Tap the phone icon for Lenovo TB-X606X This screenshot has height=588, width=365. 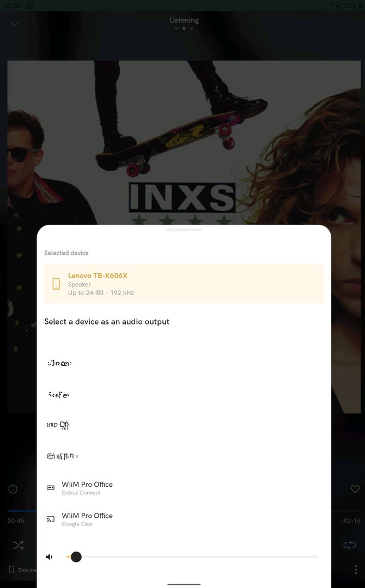point(56,284)
